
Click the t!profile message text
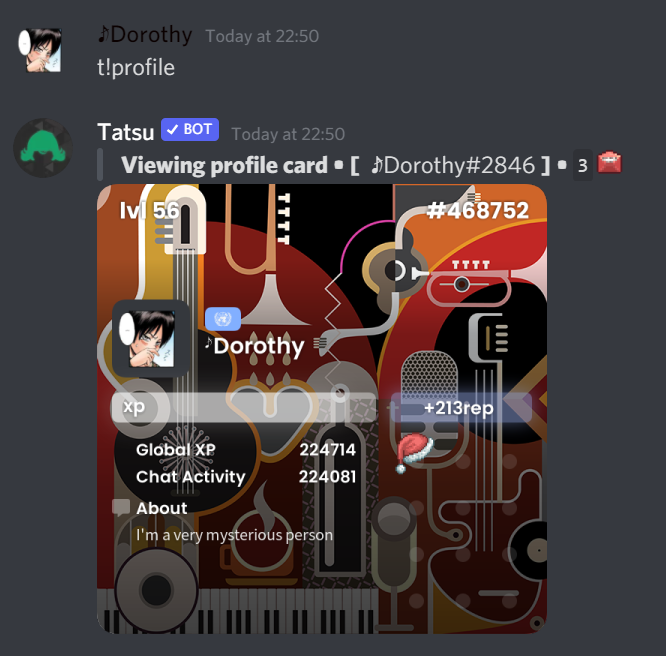tap(136, 68)
